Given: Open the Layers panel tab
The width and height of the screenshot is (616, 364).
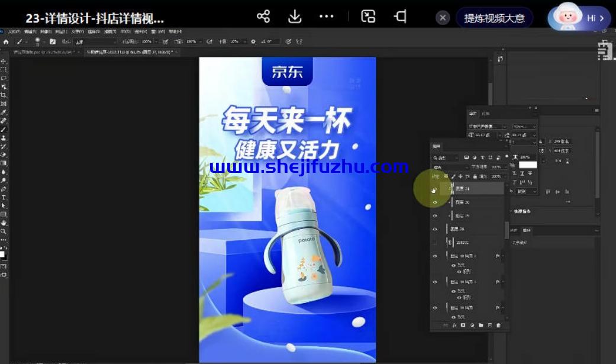Looking at the screenshot, I should pos(437,146).
